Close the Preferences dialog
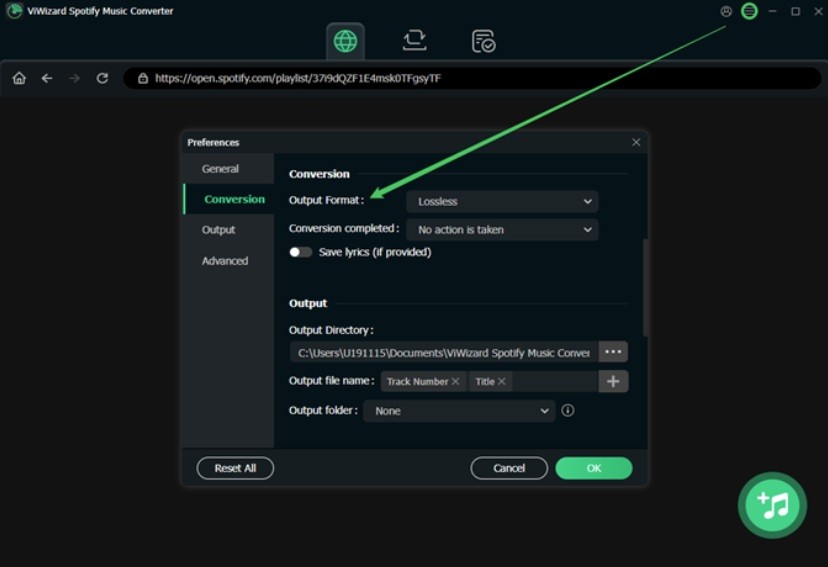The image size is (828, 567). (636, 142)
